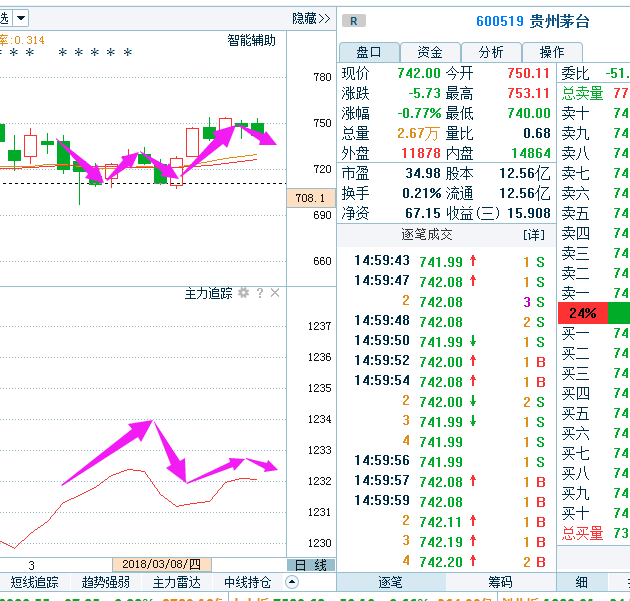Click the question mark help icon beside 主力追踪
The image size is (630, 601).
coord(259,293)
